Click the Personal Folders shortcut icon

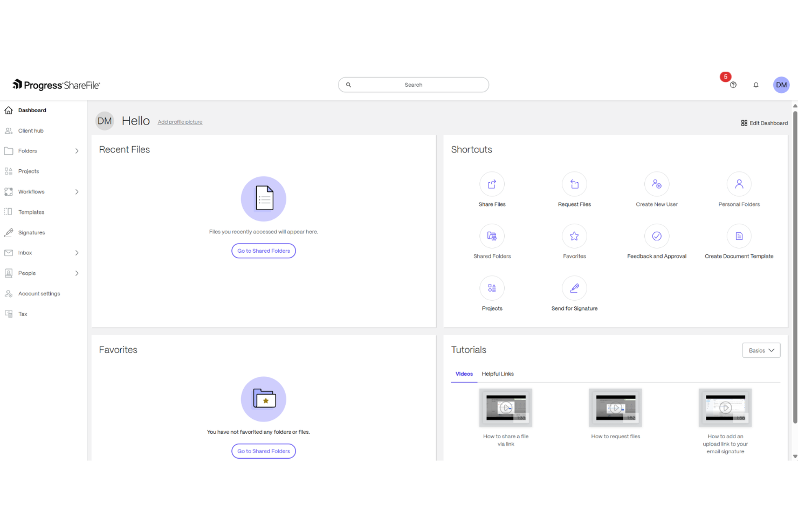coord(739,184)
